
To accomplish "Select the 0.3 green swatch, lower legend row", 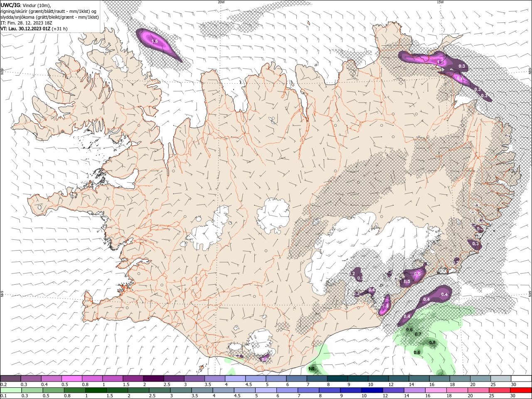I will (33, 390).
